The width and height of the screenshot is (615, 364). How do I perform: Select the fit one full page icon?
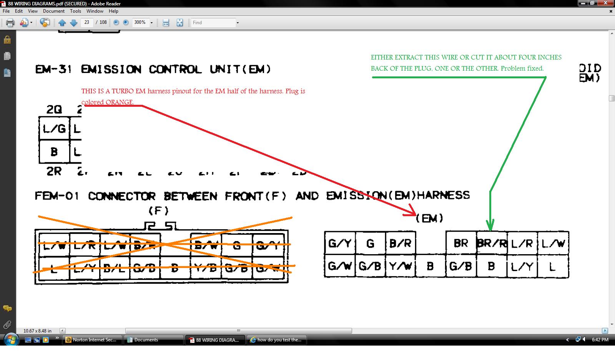click(x=180, y=23)
